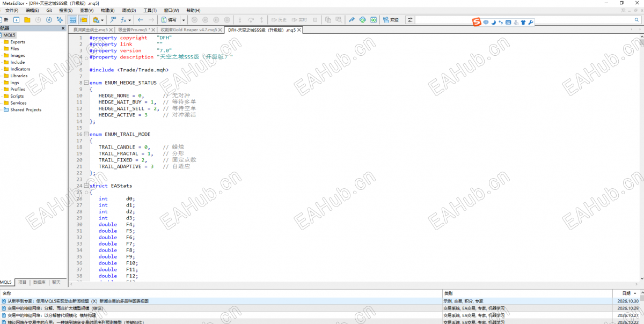Click the Real-time (实时) debug button
This screenshot has height=324, width=644.
coord(299,20)
